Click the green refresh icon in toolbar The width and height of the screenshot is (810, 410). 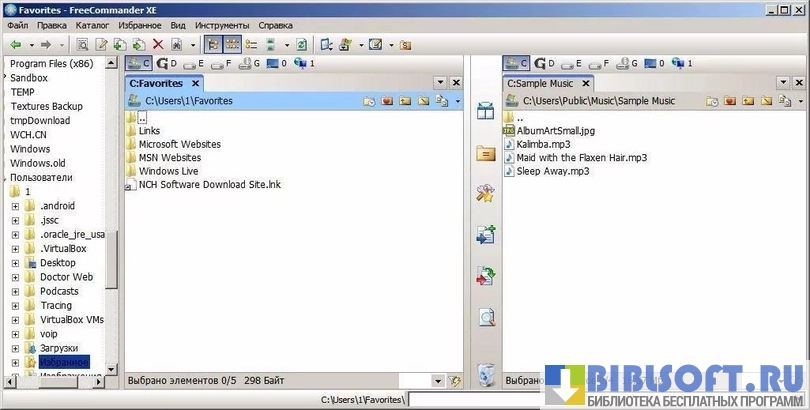(x=301, y=45)
